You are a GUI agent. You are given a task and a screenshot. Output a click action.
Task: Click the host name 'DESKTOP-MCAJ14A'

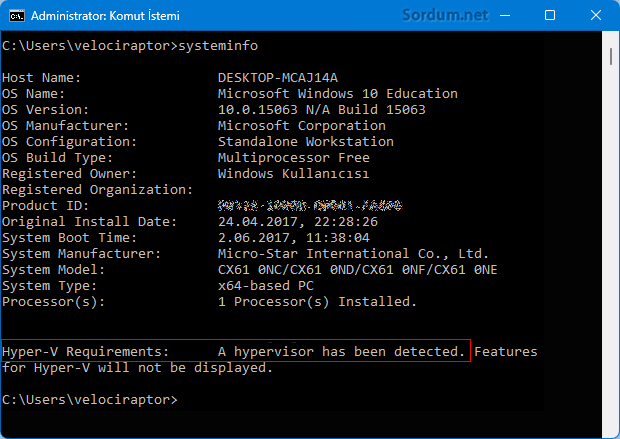[x=278, y=78]
